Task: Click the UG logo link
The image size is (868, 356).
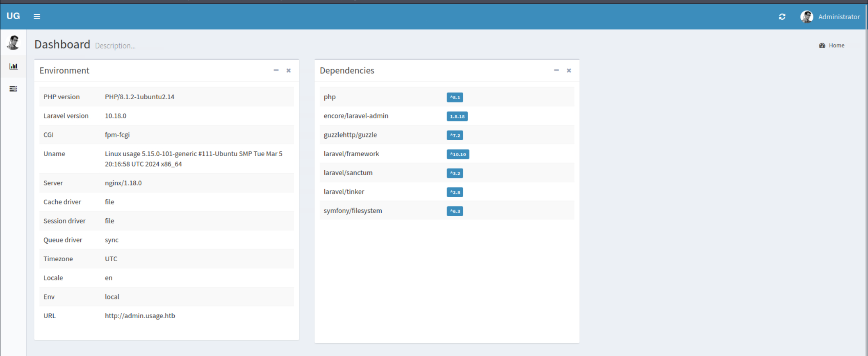Action: pyautogui.click(x=13, y=16)
